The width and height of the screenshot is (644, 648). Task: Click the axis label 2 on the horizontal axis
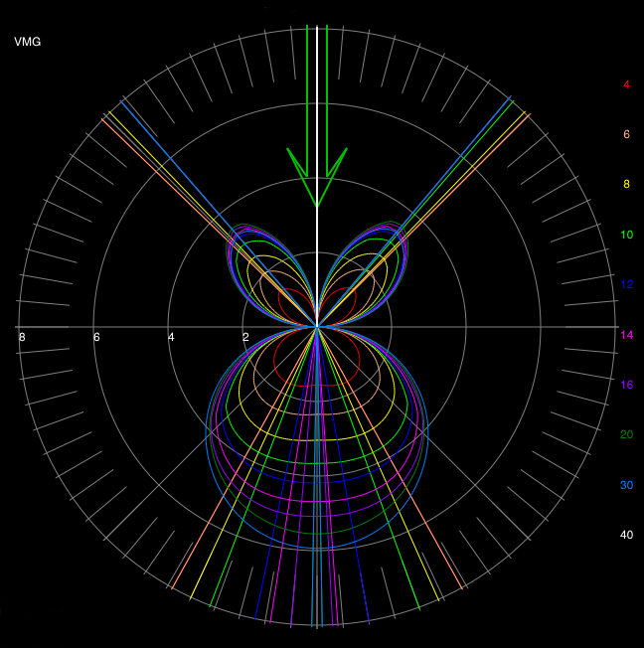point(245,337)
